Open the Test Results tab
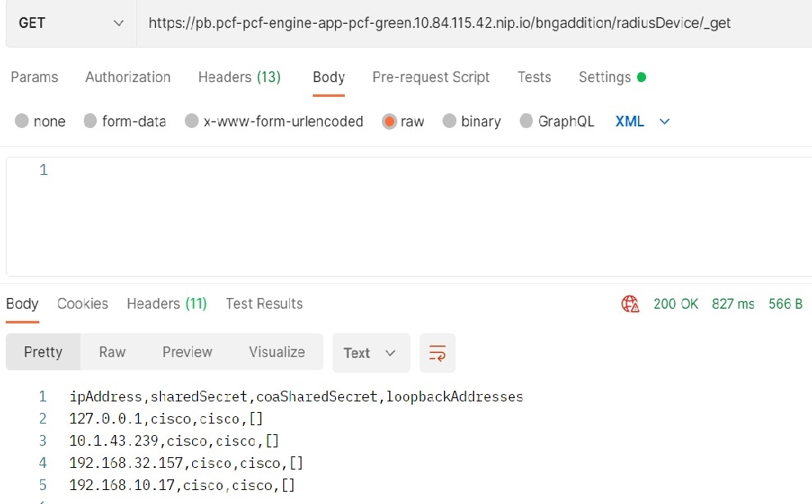 (x=264, y=304)
